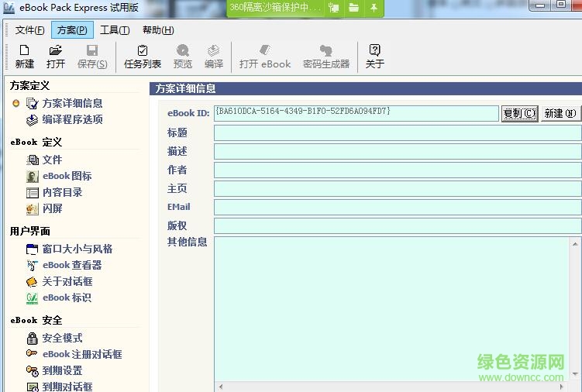Click the eBook 图标 portrait icon
This screenshot has width=582, height=392.
[x=33, y=177]
